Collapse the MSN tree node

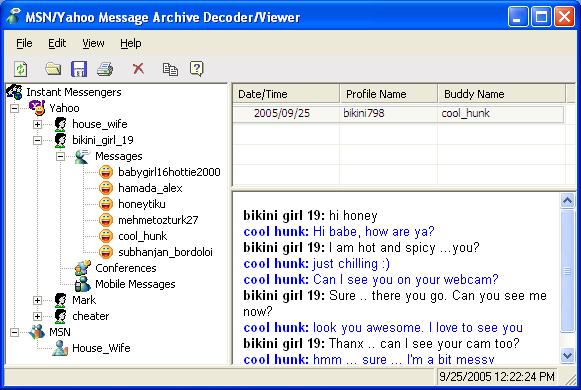pos(14,332)
